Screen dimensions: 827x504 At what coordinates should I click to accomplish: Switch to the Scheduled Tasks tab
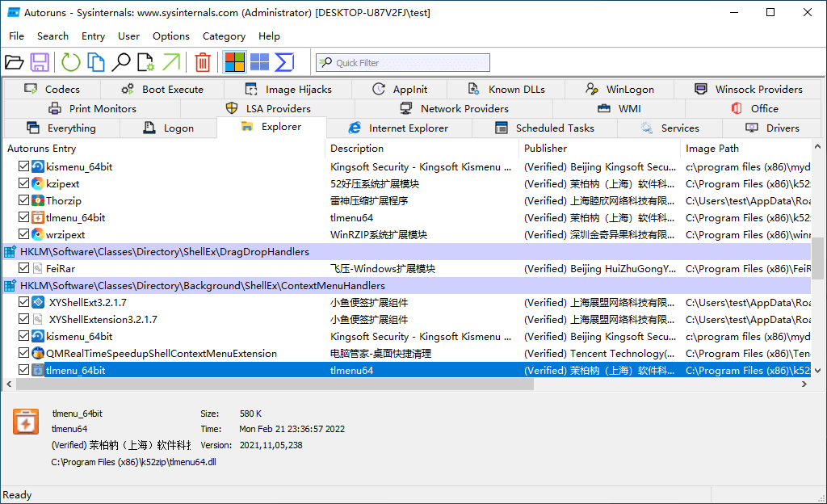(x=545, y=128)
